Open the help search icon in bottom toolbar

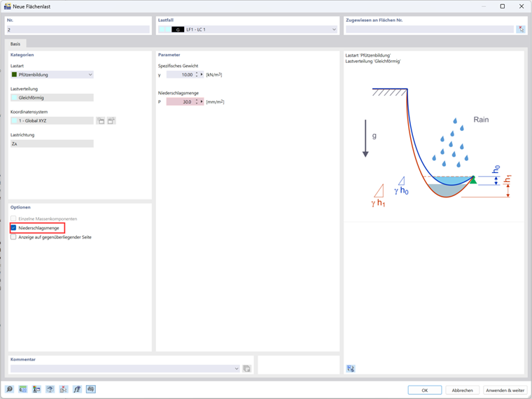[10, 389]
